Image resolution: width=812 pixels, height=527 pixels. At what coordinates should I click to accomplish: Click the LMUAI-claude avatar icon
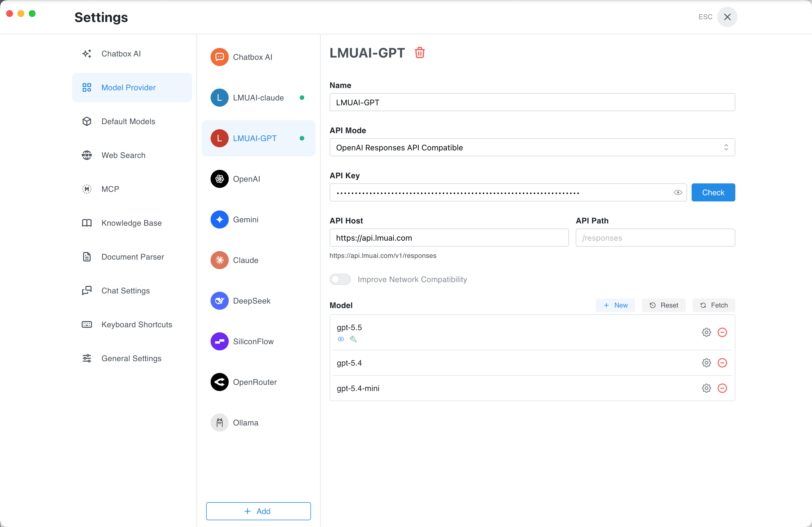tap(219, 98)
